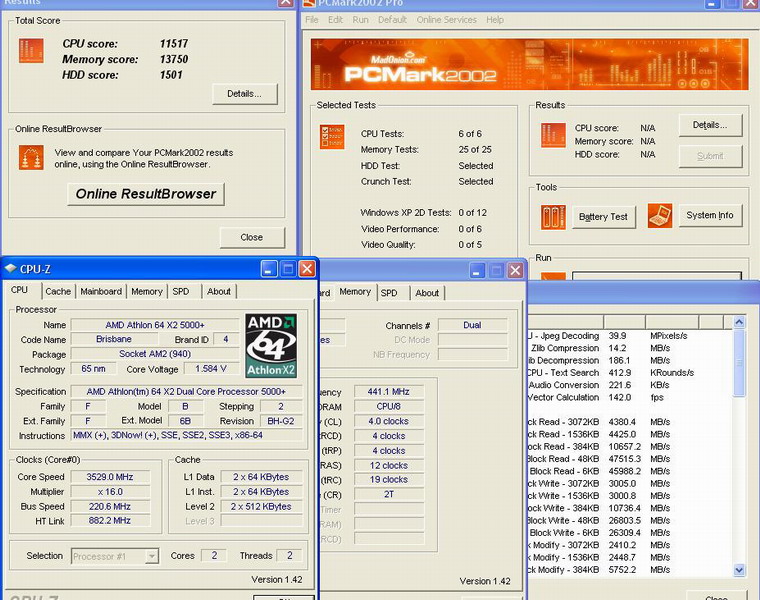Click the scroll down arrow in results list
This screenshot has height=600, width=760.
tap(739, 570)
